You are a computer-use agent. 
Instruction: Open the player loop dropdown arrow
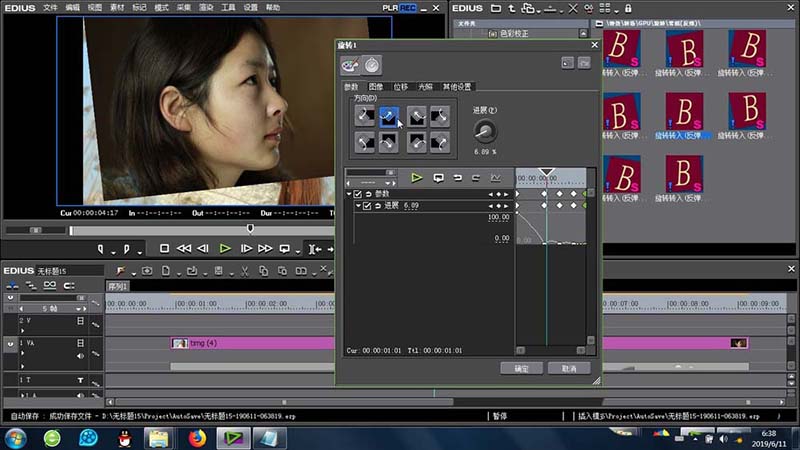297,252
